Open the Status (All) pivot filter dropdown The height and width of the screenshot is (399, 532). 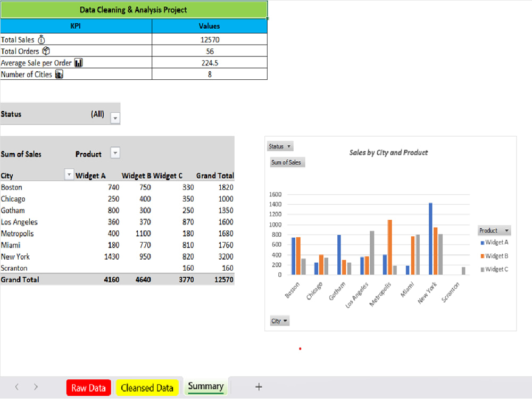click(x=115, y=118)
